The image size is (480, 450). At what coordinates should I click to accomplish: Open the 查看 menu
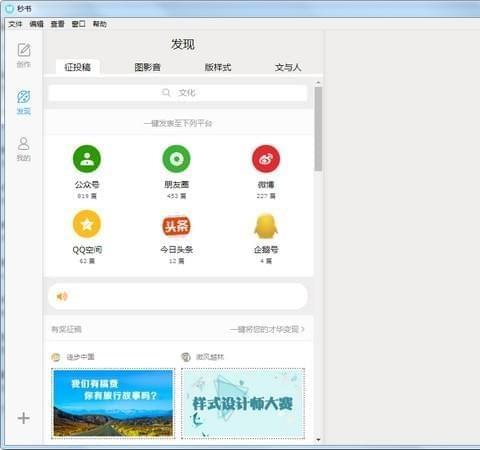[x=58, y=24]
